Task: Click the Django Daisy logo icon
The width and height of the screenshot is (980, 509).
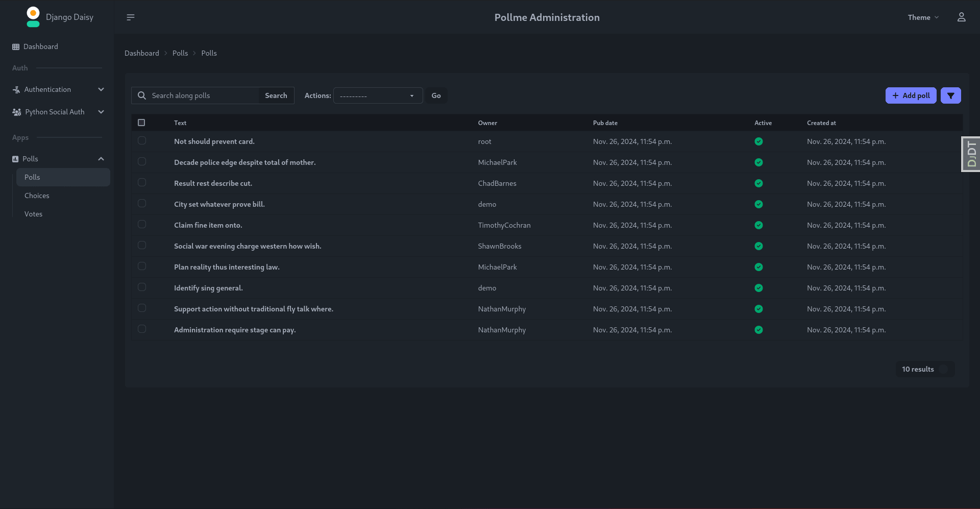Action: (33, 16)
